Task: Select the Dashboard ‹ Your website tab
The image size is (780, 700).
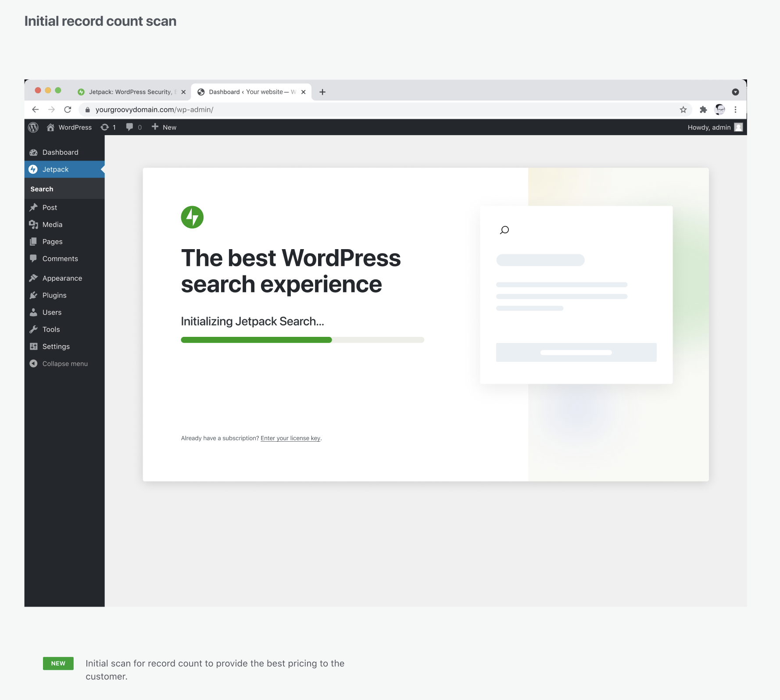Action: tap(251, 92)
